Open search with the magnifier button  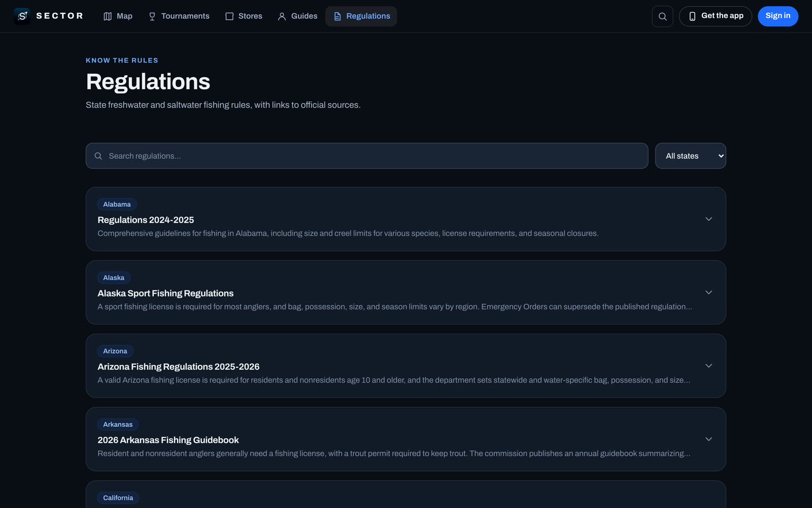coord(662,16)
